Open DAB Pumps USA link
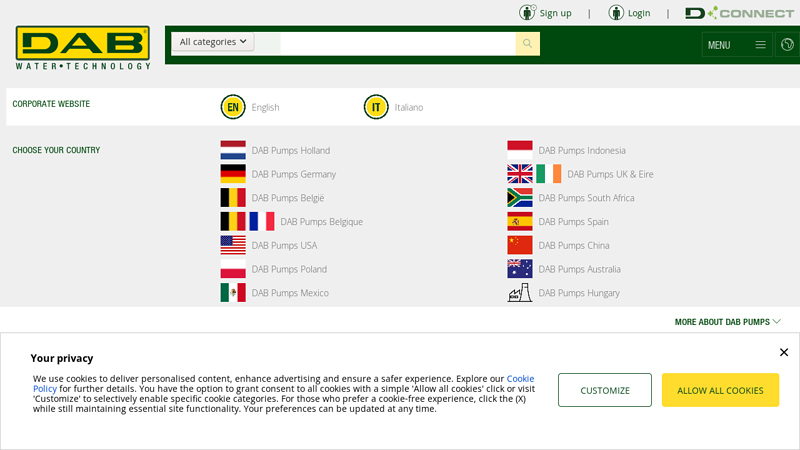 point(284,245)
